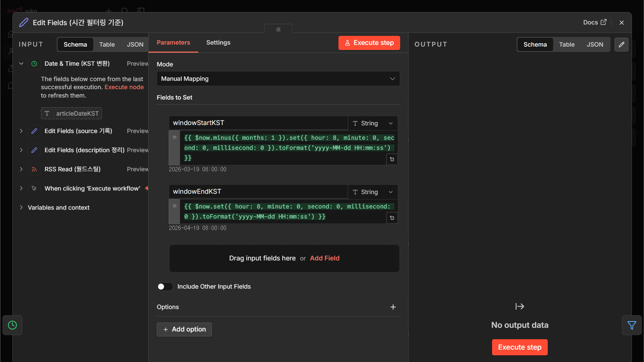Open expression editor for windowEndKST

(x=392, y=218)
